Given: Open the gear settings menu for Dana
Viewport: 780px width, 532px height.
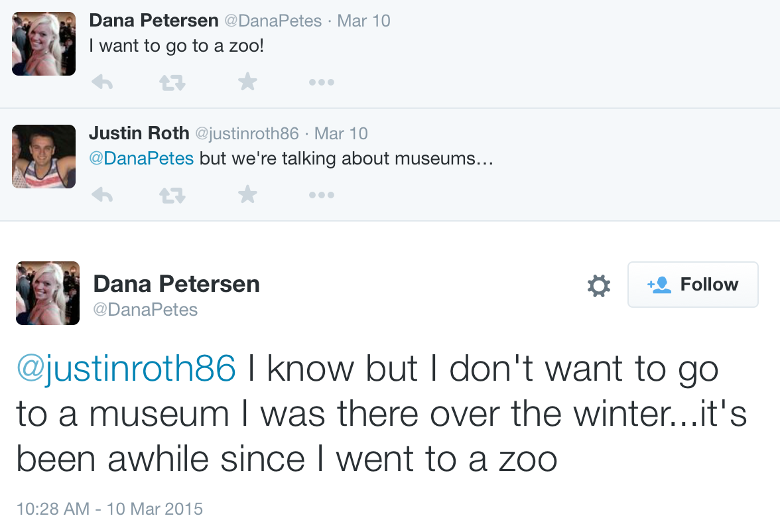Looking at the screenshot, I should tap(598, 286).
